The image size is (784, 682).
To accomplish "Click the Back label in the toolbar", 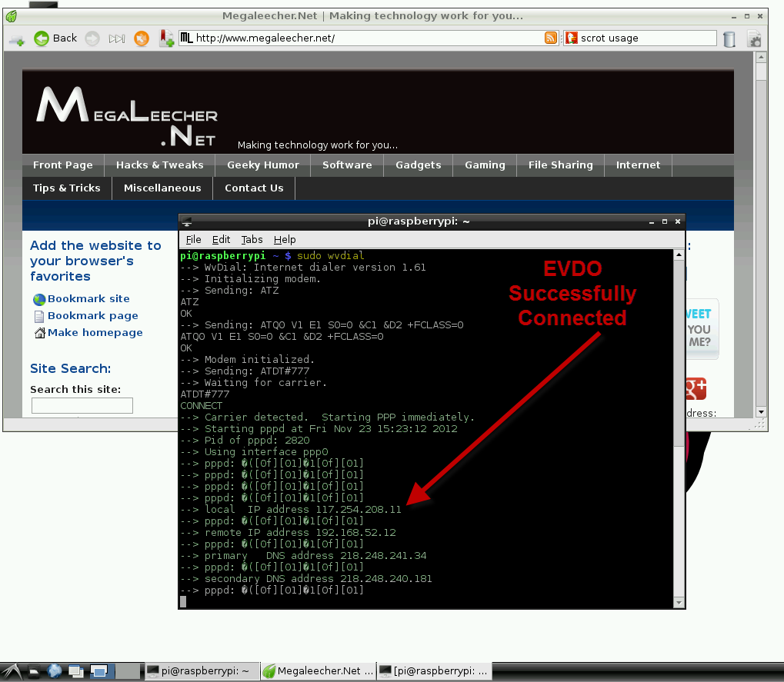I will tap(65, 38).
